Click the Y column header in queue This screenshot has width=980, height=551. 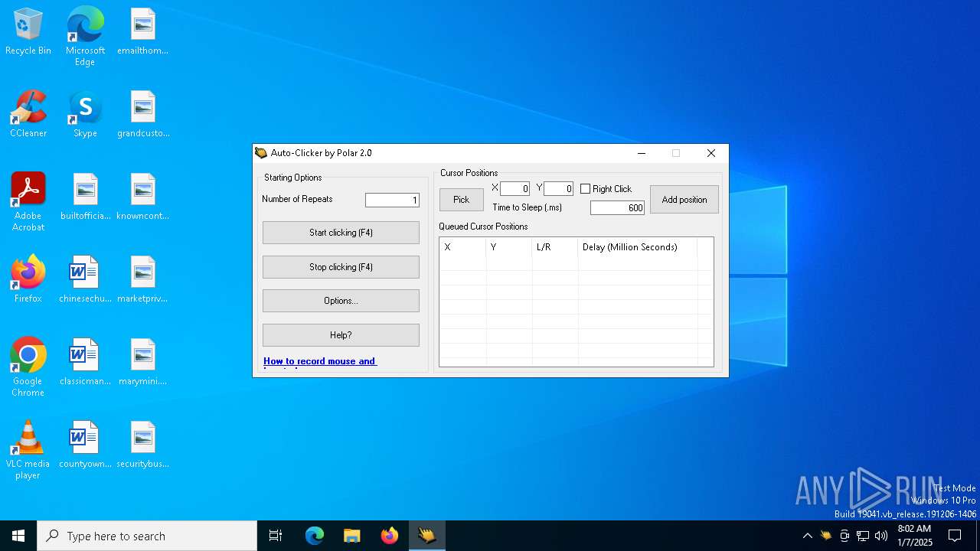[509, 247]
